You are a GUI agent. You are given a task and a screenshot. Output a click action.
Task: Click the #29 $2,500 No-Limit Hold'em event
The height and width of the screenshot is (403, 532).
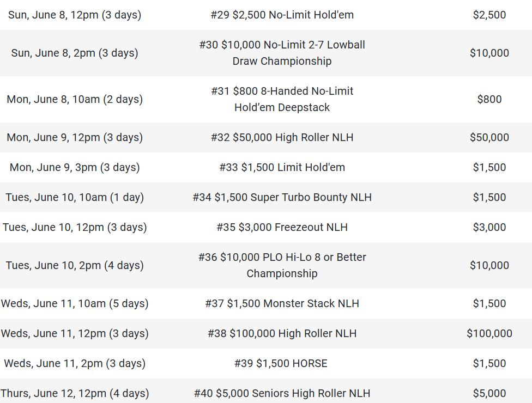coord(282,15)
